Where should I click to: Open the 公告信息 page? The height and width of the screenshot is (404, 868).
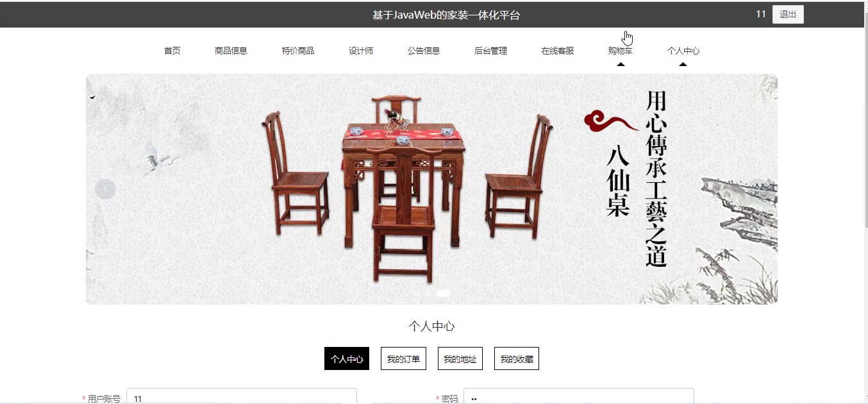[424, 51]
